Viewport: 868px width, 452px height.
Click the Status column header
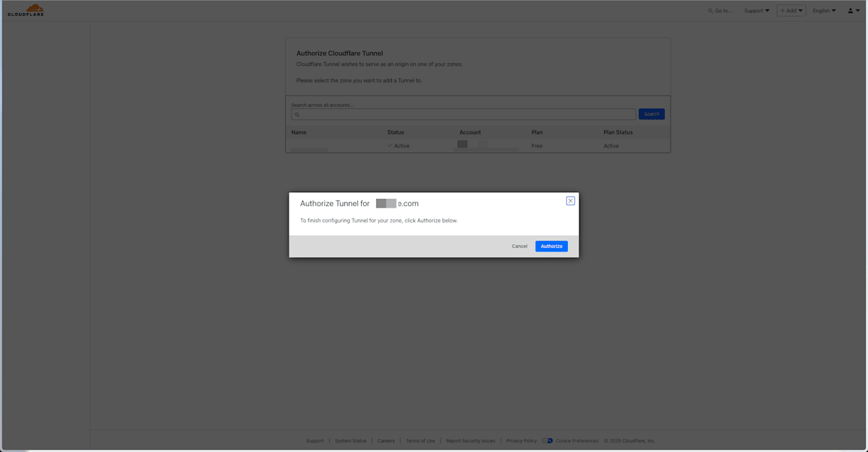coord(396,132)
